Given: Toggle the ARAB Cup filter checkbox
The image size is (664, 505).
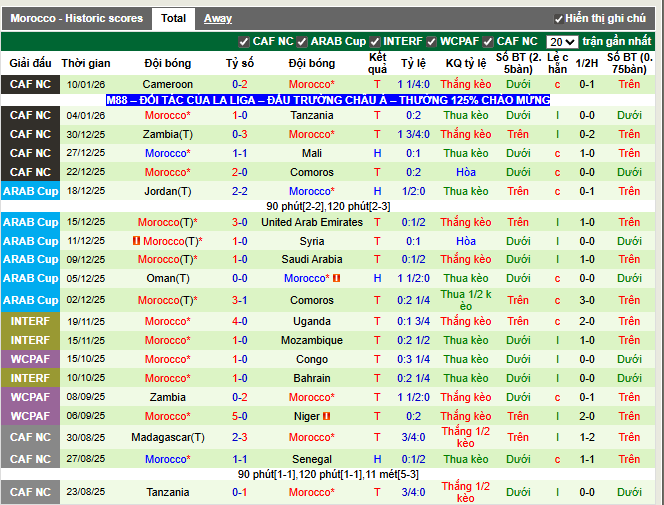Looking at the screenshot, I should (x=302, y=42).
